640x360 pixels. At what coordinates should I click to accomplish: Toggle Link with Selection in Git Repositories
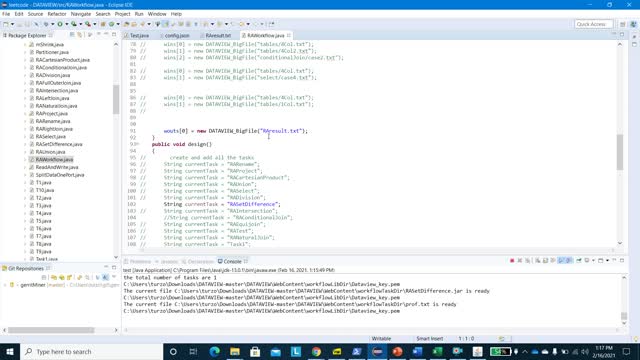coord(87,278)
